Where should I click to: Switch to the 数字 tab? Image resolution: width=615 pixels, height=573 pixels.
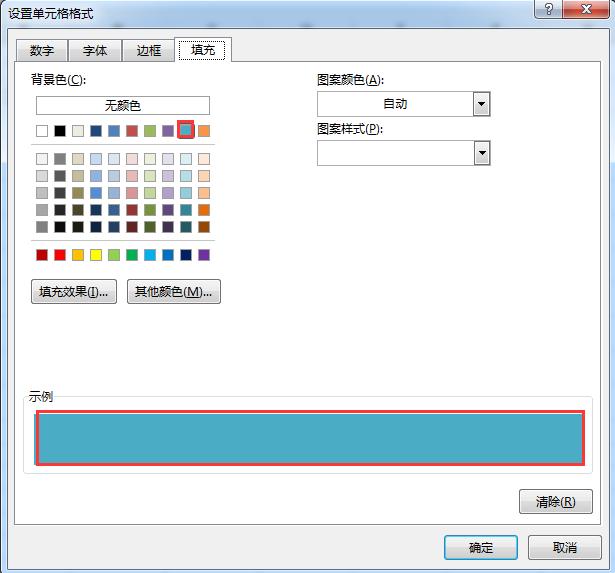coord(42,50)
